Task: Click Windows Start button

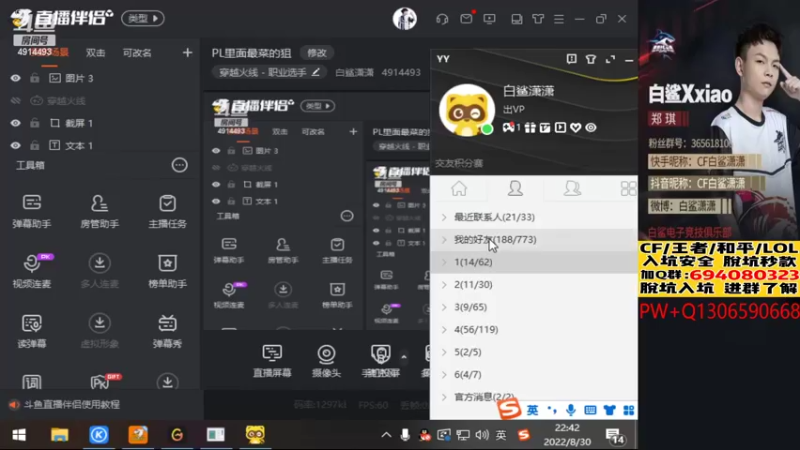Action: [19, 435]
